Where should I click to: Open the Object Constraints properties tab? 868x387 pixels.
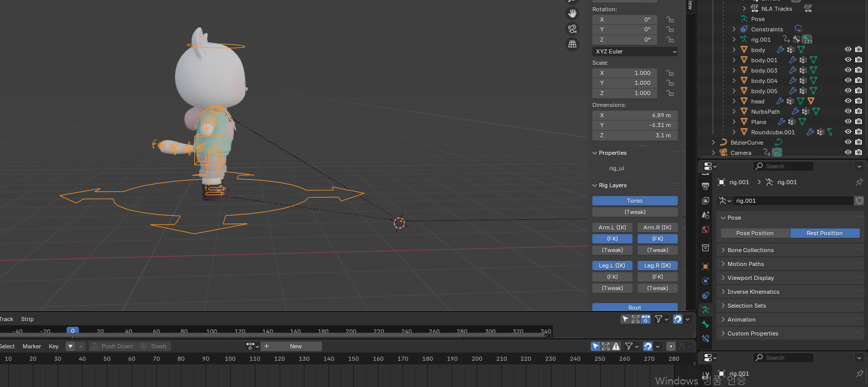tap(706, 295)
